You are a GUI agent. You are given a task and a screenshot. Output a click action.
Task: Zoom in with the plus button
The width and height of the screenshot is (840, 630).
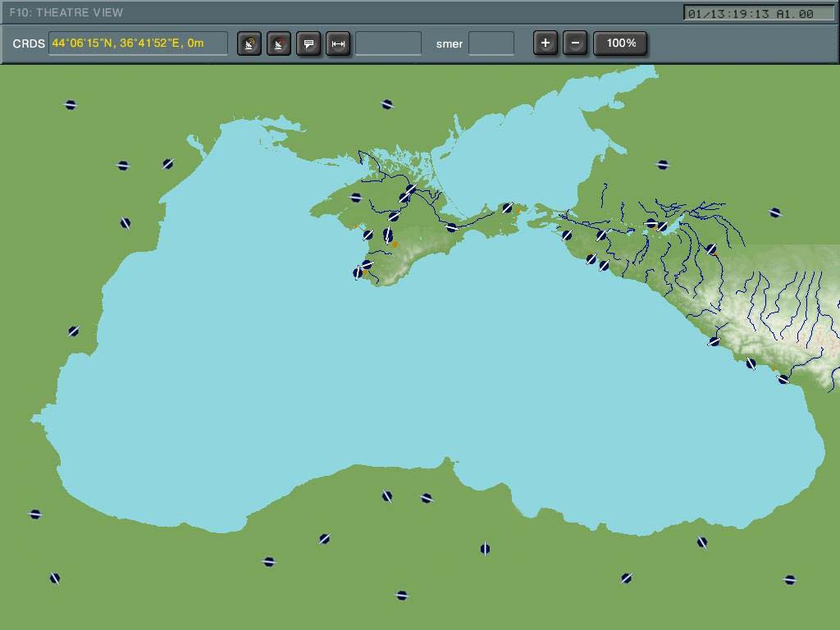pyautogui.click(x=546, y=43)
